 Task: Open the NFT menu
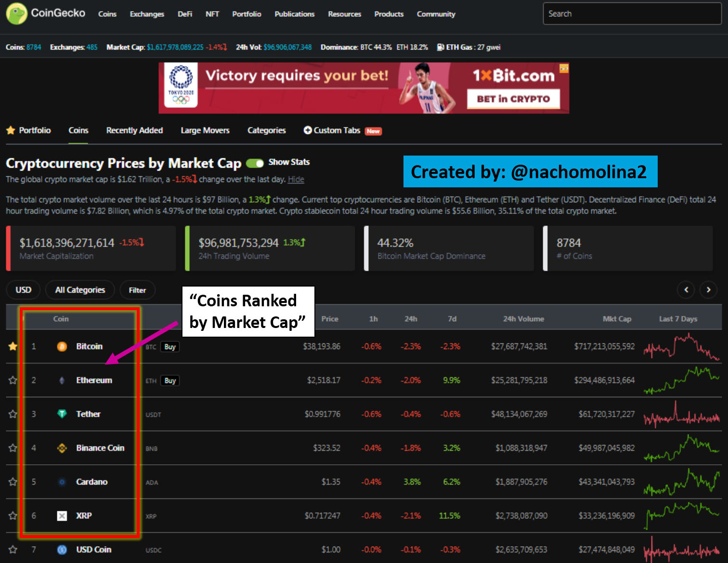[x=212, y=14]
